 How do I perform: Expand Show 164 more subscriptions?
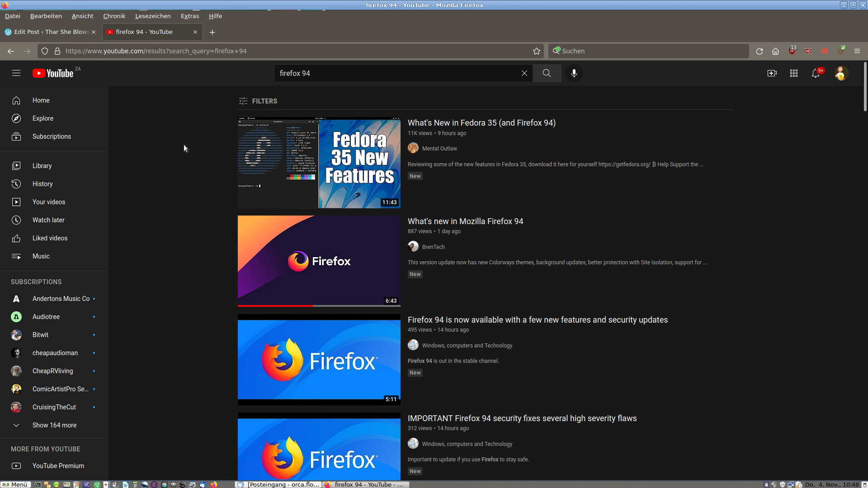[53, 425]
